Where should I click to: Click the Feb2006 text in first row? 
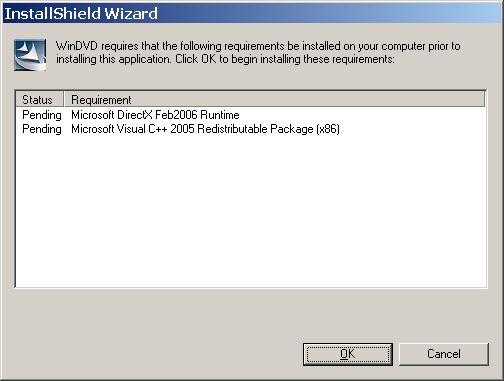click(x=176, y=115)
